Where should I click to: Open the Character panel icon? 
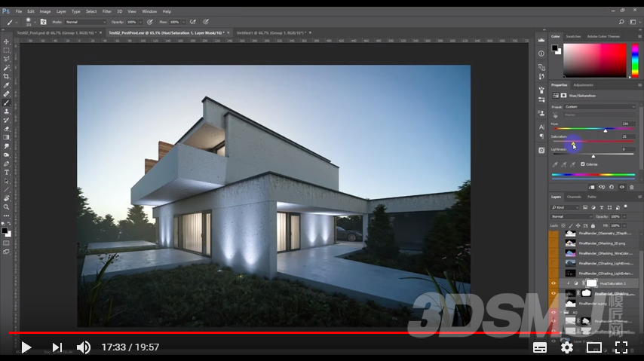(x=541, y=127)
